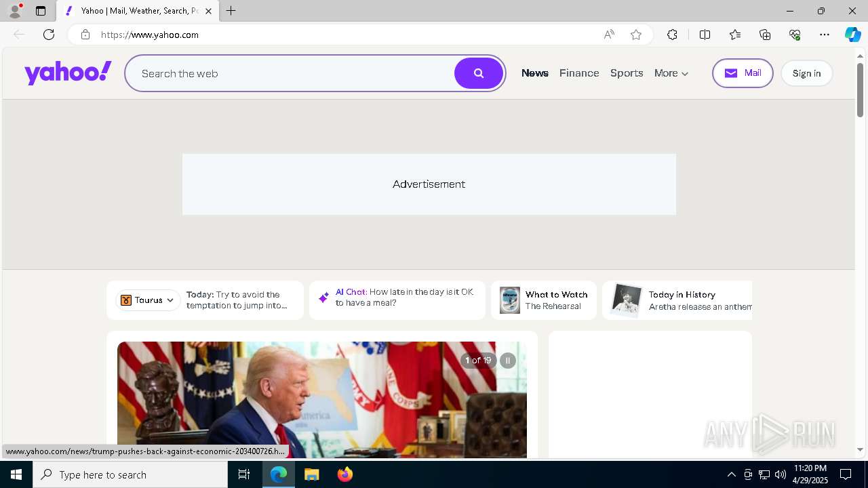The width and height of the screenshot is (868, 488).
Task: Open Task View on taskbar
Action: click(x=244, y=474)
